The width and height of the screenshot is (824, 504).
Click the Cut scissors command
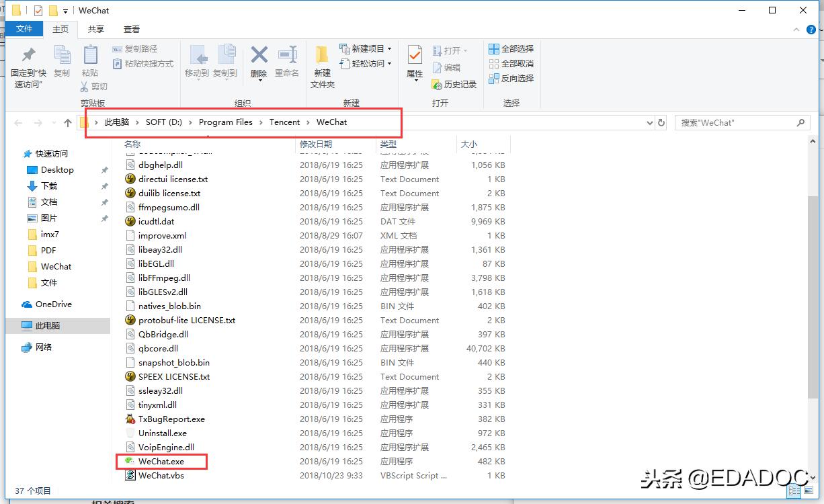pyautogui.click(x=93, y=86)
